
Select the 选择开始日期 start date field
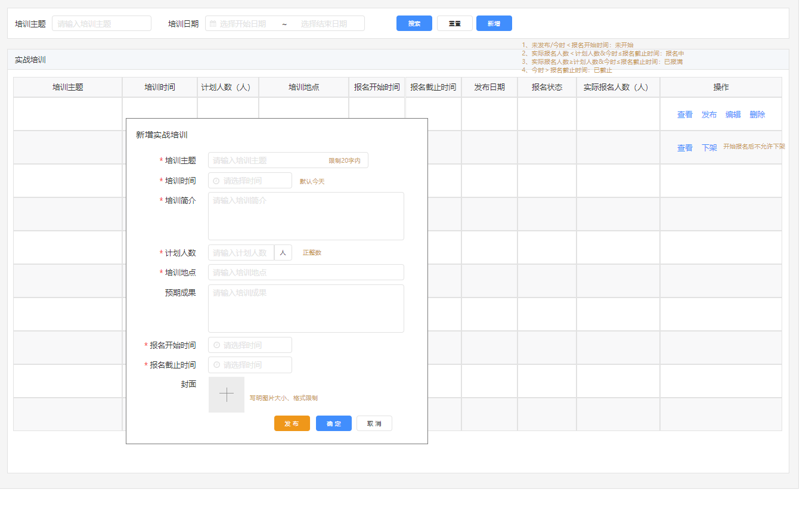tap(243, 24)
